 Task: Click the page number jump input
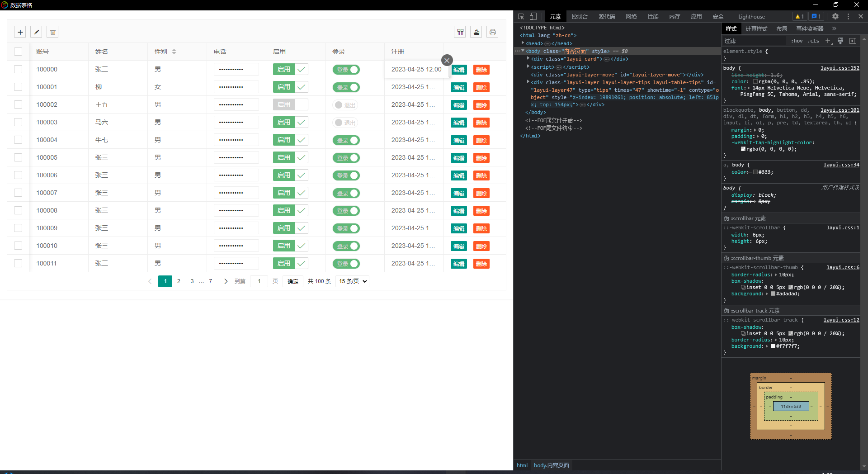(x=259, y=281)
